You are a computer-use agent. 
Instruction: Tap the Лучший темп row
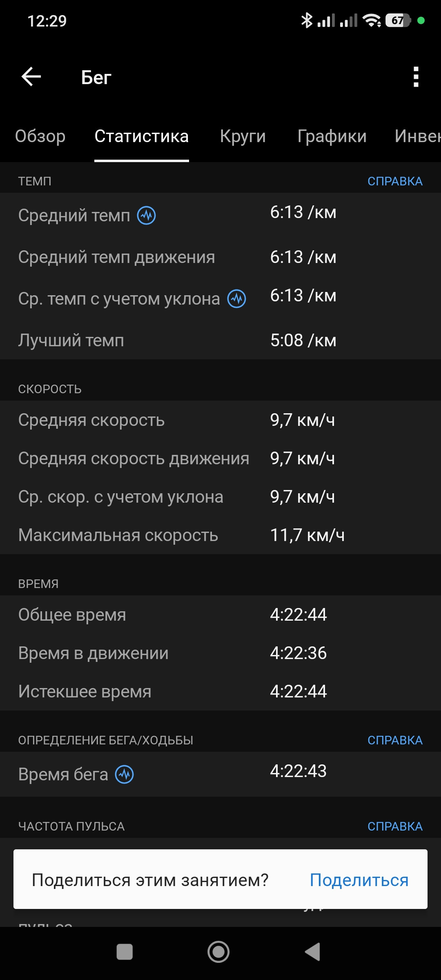tap(220, 340)
